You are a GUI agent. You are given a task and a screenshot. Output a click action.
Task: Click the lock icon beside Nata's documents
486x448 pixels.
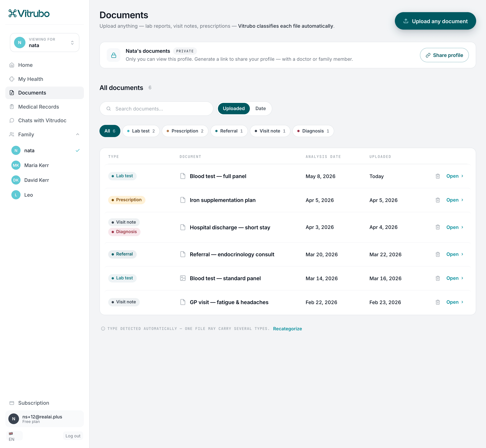coord(114,55)
